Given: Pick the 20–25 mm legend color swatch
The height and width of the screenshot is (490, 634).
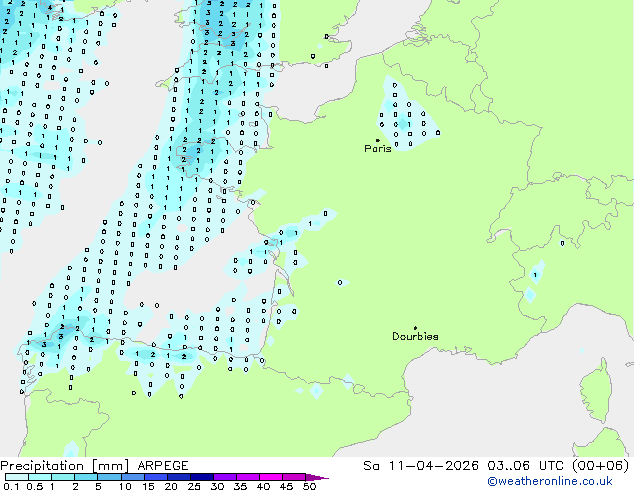Looking at the screenshot, I should click(179, 477).
